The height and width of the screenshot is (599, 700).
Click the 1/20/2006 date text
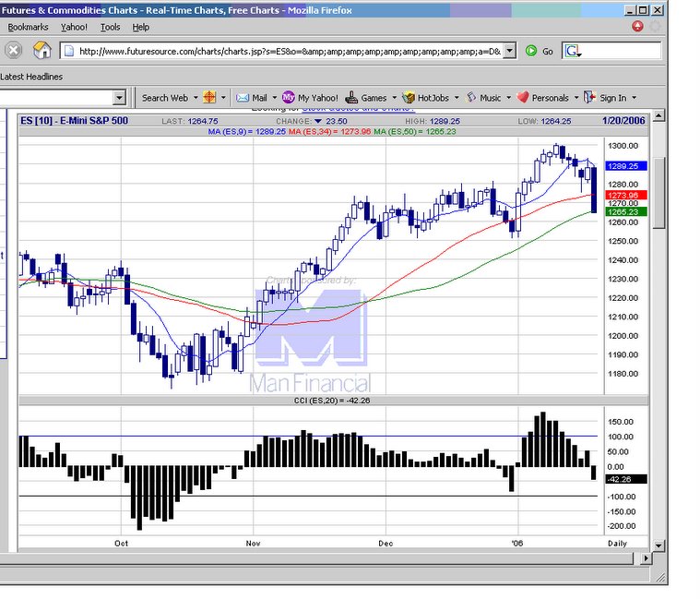tap(623, 121)
